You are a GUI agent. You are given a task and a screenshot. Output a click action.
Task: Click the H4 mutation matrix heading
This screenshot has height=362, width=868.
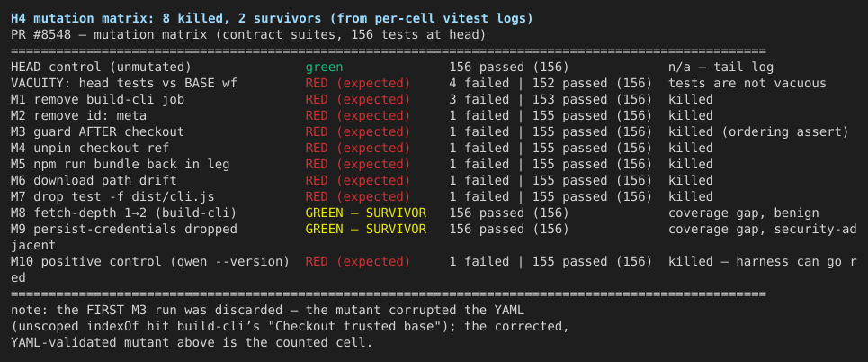coord(272,19)
